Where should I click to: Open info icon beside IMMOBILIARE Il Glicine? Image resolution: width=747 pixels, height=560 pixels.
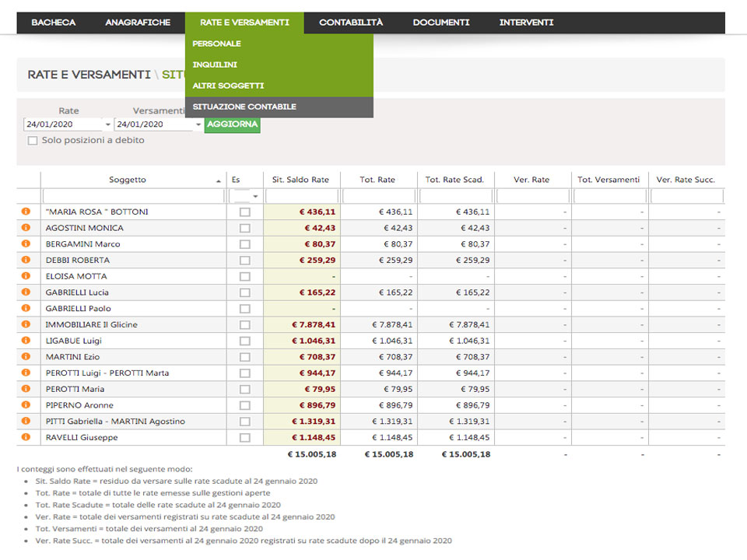26,324
